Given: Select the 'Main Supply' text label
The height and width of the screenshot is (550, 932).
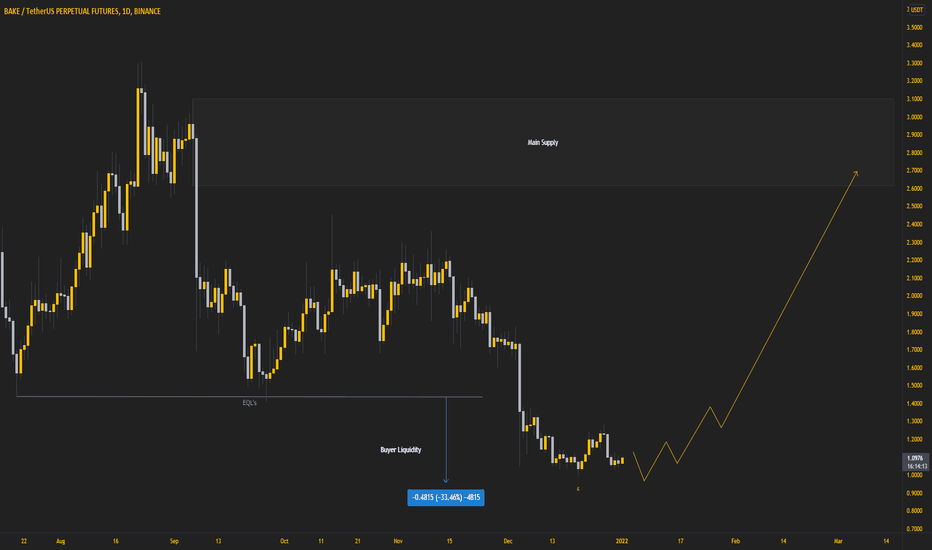Looking at the screenshot, I should 543,142.
